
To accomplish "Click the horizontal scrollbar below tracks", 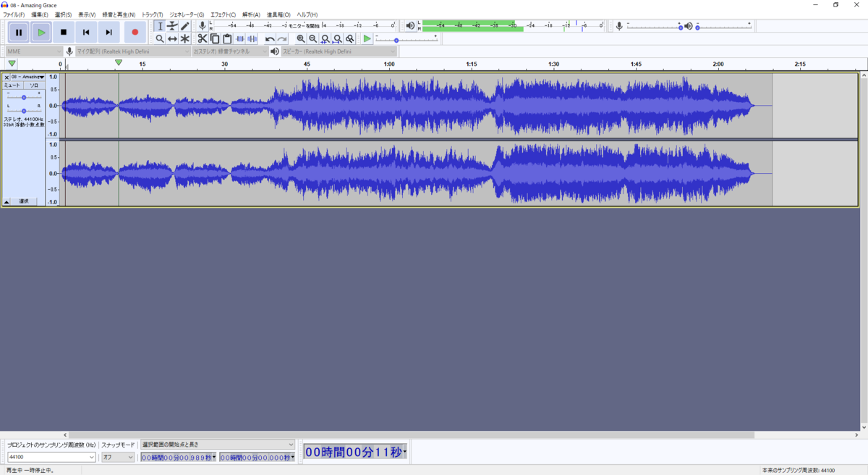I will click(x=411, y=435).
